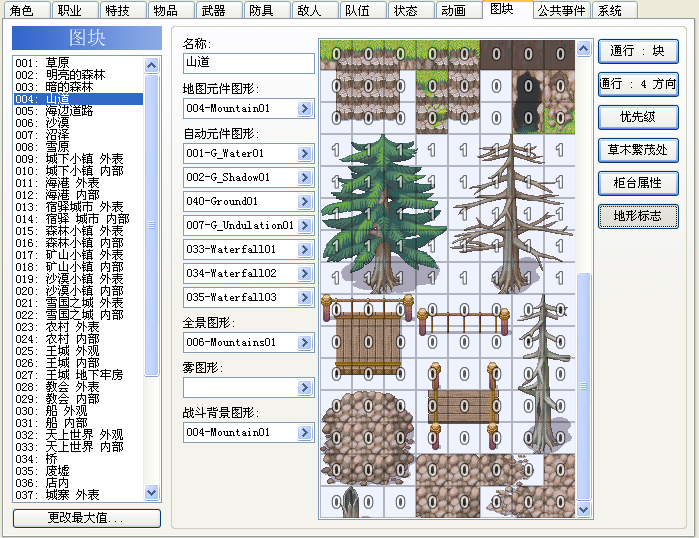Select 009: 城下小镇 外表 entry
This screenshot has width=699, height=538.
(x=78, y=159)
